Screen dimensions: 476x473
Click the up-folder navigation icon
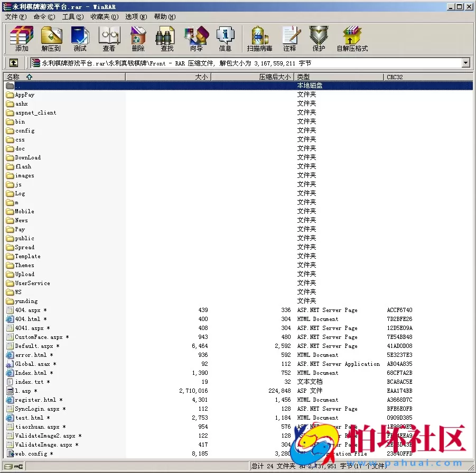pos(13,62)
